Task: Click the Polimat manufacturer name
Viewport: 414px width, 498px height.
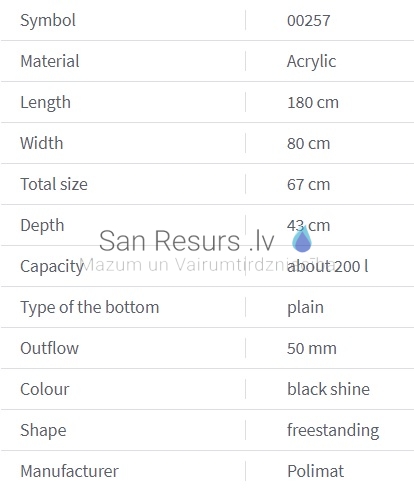Action: point(315,471)
